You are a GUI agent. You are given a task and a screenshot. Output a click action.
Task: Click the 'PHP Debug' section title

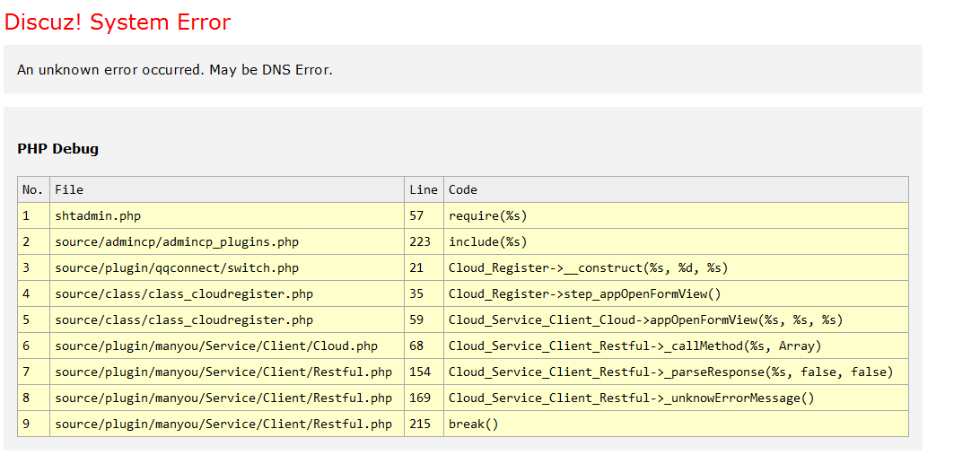[x=57, y=149]
